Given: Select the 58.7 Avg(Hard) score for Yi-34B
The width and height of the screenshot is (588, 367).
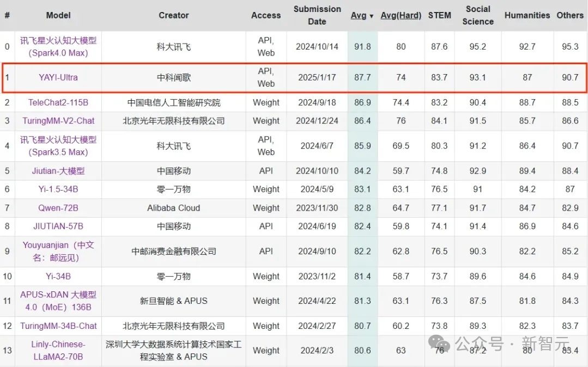Looking at the screenshot, I should click(401, 276).
